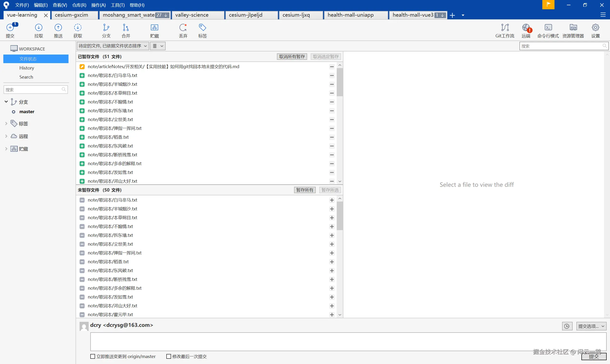Click the 暂存所有 button
The height and width of the screenshot is (364, 610).
304,190
